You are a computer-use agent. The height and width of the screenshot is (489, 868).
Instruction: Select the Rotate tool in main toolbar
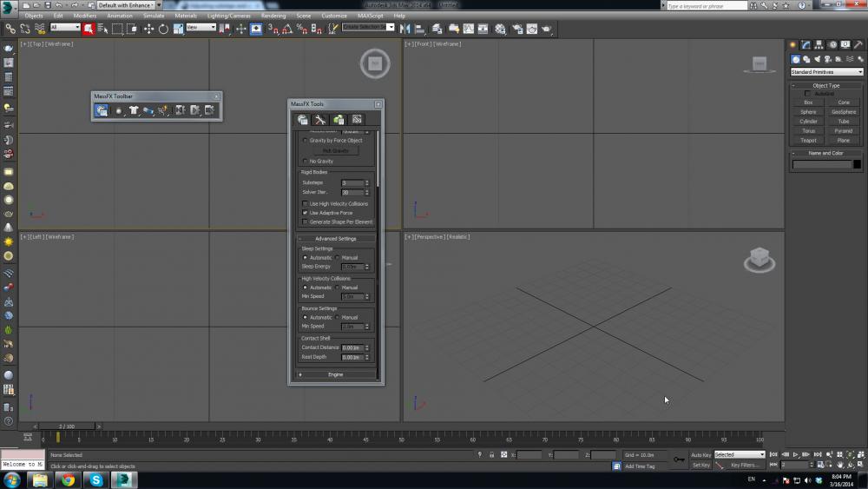tap(163, 29)
